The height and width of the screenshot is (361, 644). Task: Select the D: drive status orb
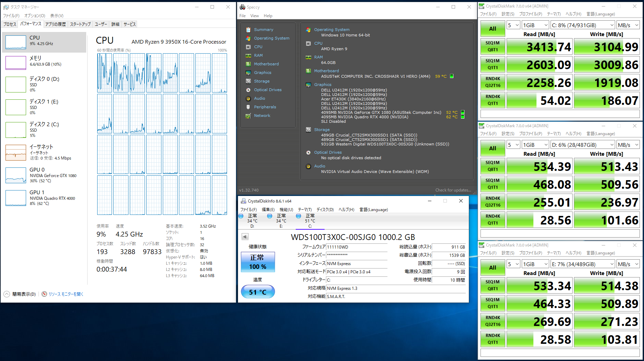pyautogui.click(x=241, y=216)
